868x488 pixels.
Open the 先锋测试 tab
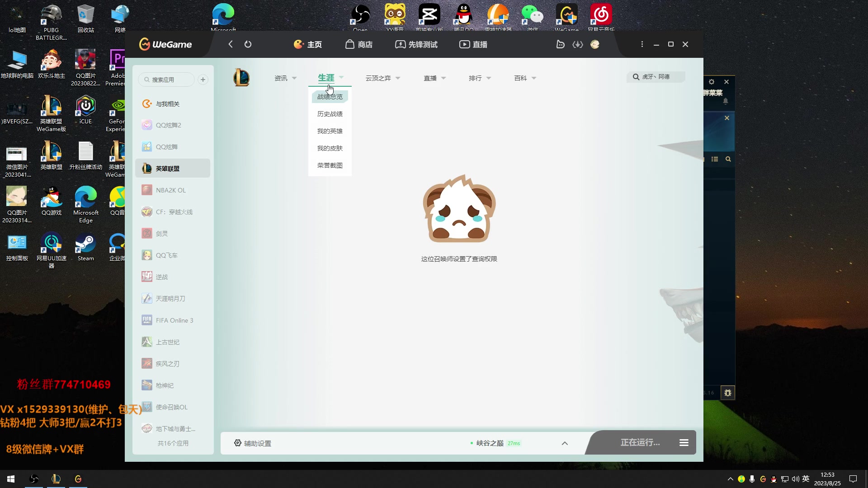point(416,44)
